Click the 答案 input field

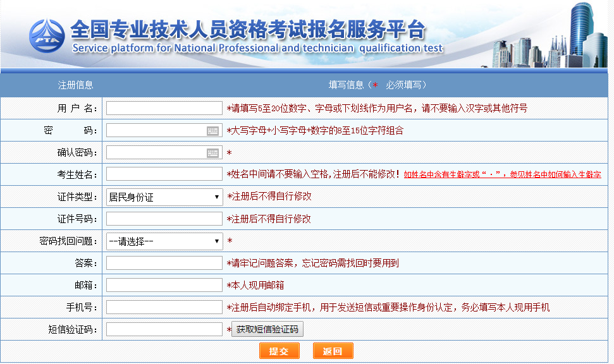[164, 263]
